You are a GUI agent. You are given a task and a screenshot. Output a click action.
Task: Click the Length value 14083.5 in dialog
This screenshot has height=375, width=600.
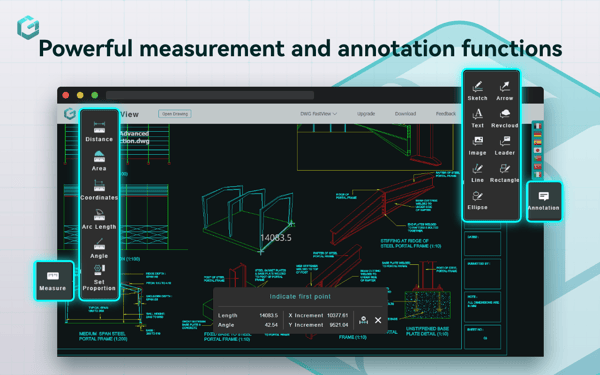pyautogui.click(x=268, y=315)
